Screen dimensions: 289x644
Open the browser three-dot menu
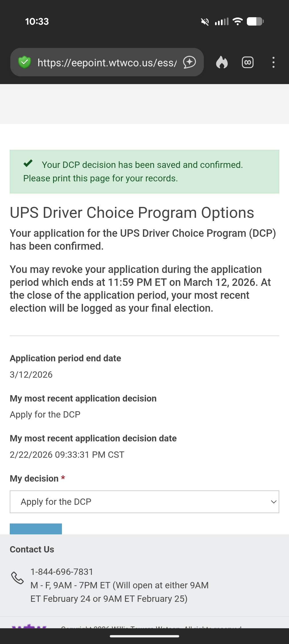[x=274, y=62]
